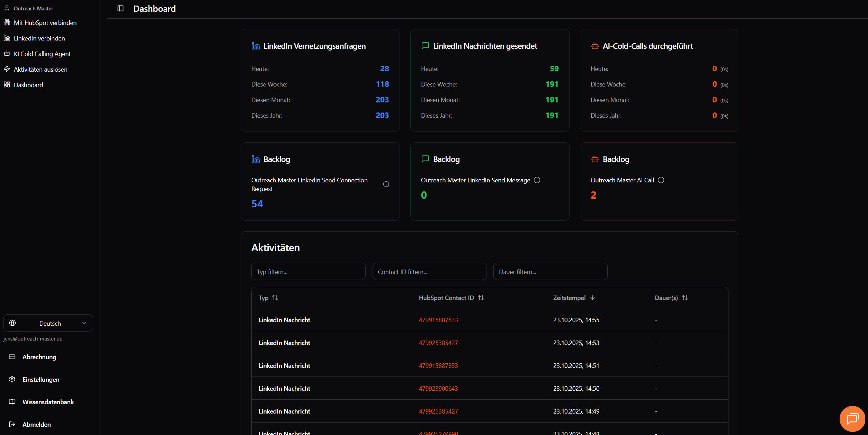
Task: Open the chat support bubble
Action: 852,418
